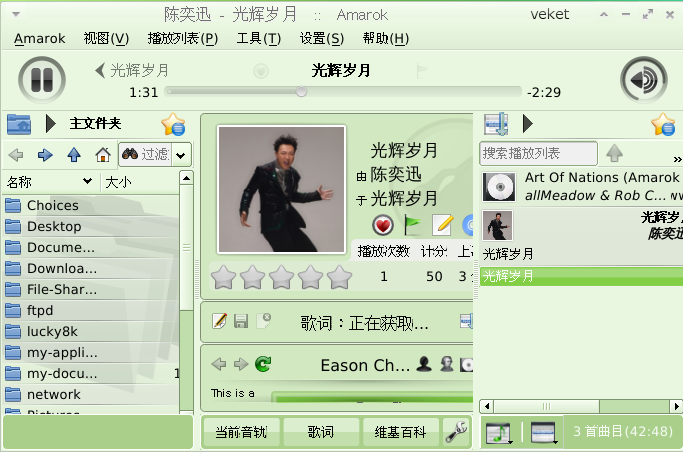
Task: Open the window menu title-bar arrow
Action: pos(16,14)
